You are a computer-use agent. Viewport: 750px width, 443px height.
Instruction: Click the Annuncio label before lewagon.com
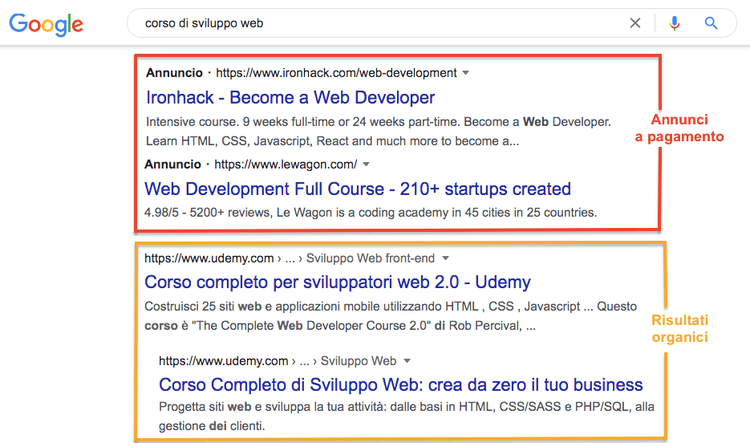173,164
